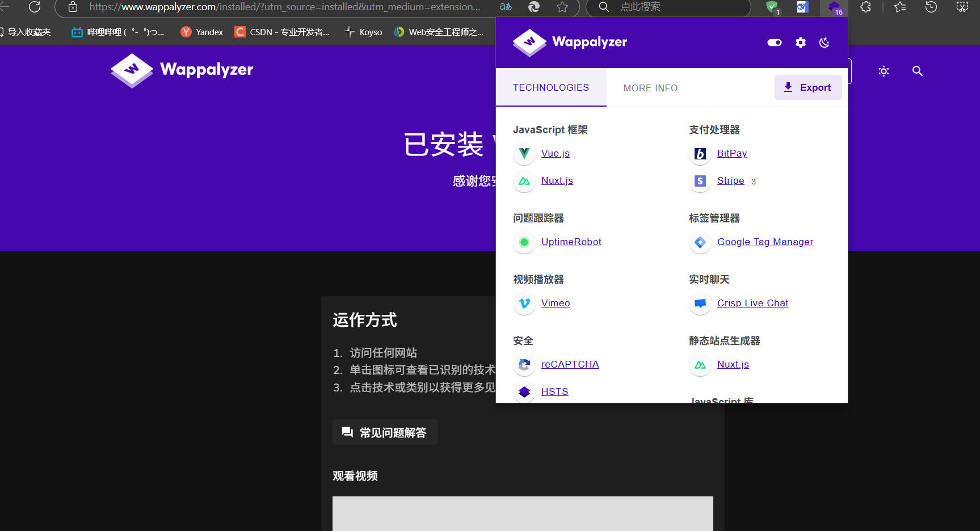The height and width of the screenshot is (531, 980).
Task: Open browser history clock icon
Action: tap(931, 7)
